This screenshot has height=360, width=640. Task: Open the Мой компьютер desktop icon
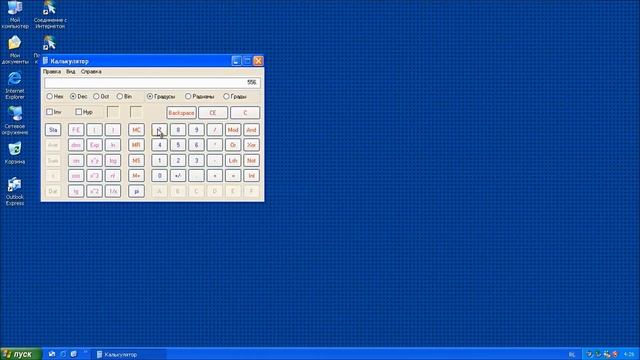[x=15, y=15]
